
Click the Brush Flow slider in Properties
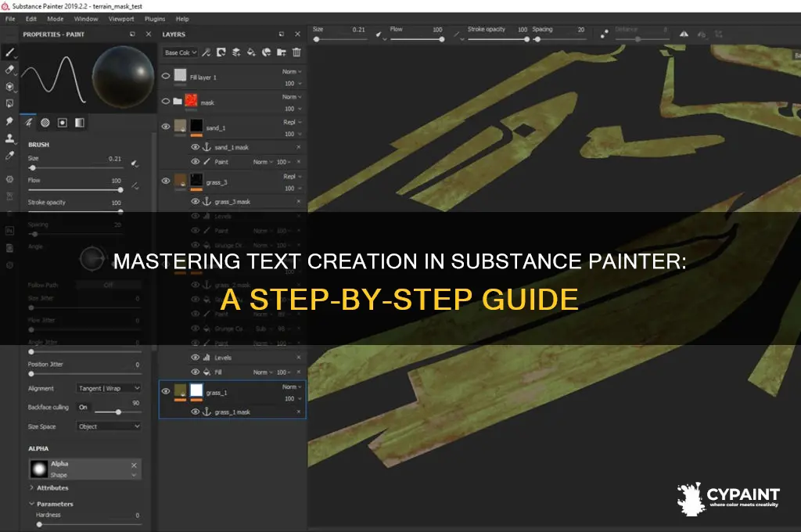pos(76,190)
